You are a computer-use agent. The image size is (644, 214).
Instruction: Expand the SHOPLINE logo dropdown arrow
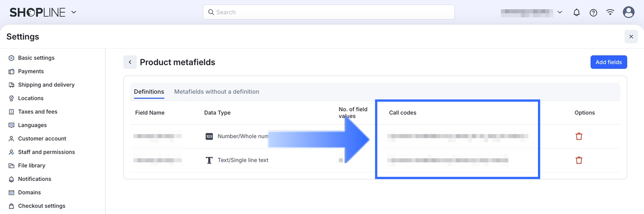(74, 12)
